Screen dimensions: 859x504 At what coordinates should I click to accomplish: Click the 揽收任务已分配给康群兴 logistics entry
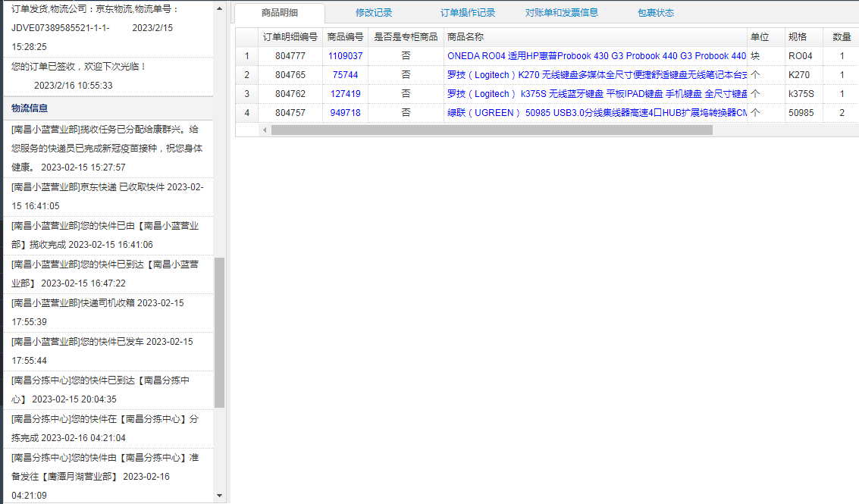pos(108,149)
